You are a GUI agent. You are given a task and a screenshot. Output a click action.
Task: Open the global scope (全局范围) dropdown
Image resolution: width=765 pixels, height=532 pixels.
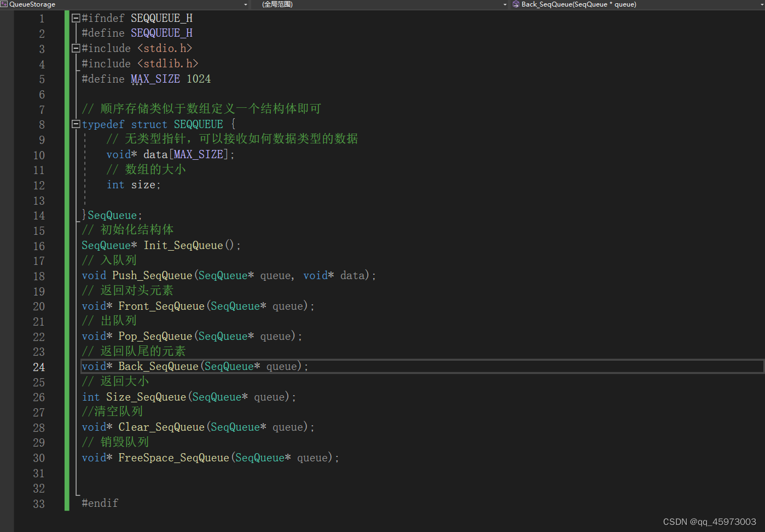tap(505, 4)
